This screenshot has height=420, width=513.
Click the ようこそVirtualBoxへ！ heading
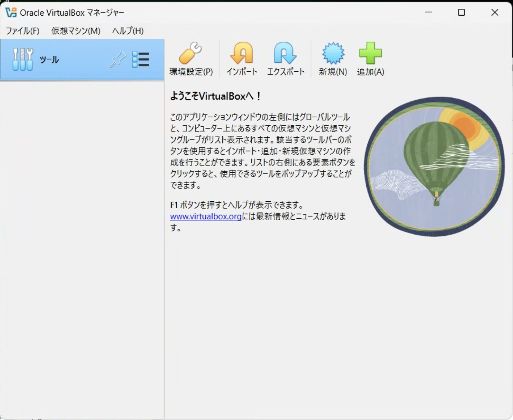pos(215,96)
